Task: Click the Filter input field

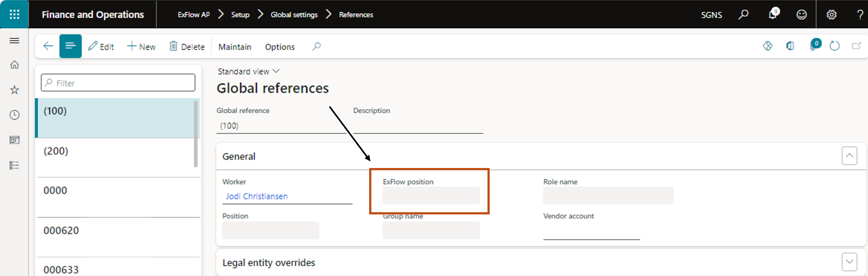Action: pyautogui.click(x=118, y=83)
